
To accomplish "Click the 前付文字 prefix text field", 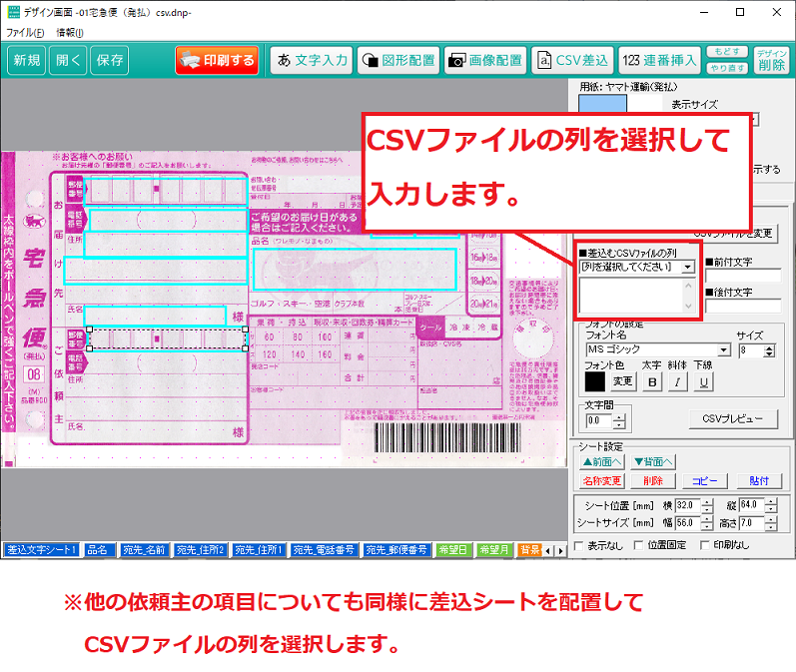I will [x=743, y=276].
